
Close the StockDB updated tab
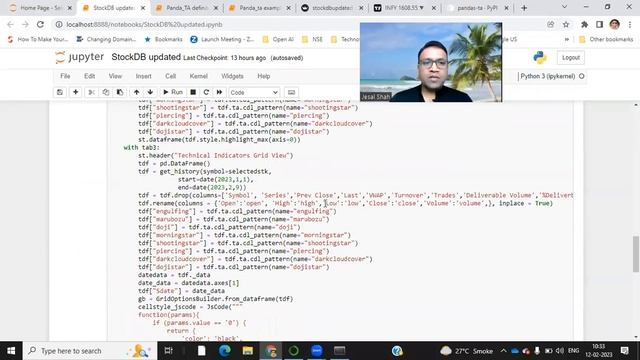143,8
